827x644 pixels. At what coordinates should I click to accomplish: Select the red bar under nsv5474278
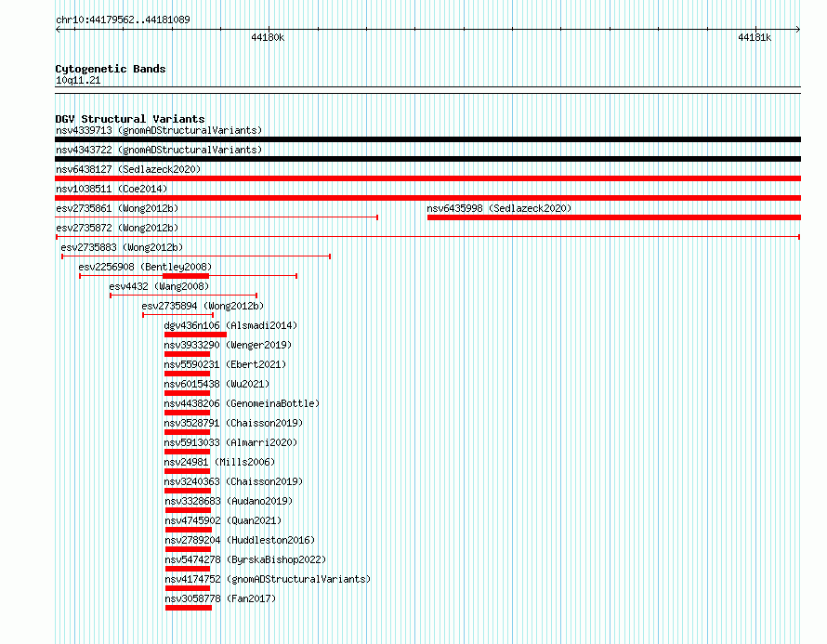coord(189,569)
